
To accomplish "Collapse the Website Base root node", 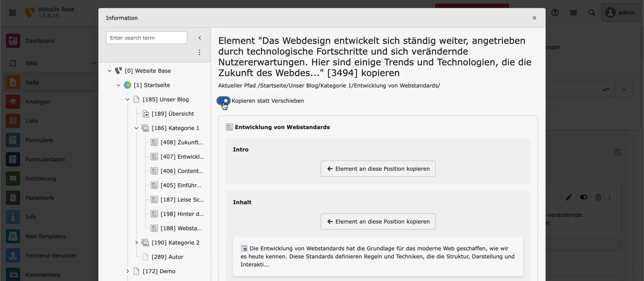I will click(109, 71).
